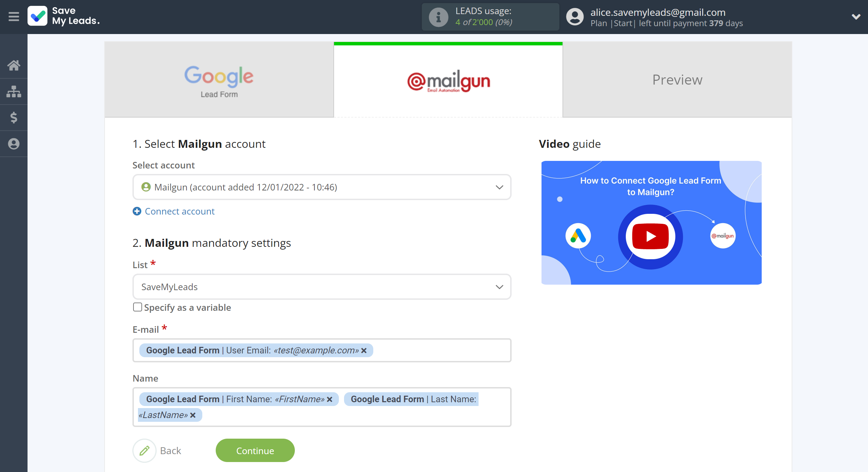
Task: Click inside the E-mail input field
Action: click(x=322, y=350)
